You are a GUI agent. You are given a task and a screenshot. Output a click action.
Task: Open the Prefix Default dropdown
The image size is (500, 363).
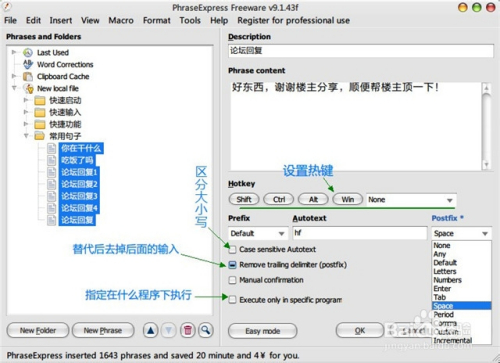(x=258, y=233)
